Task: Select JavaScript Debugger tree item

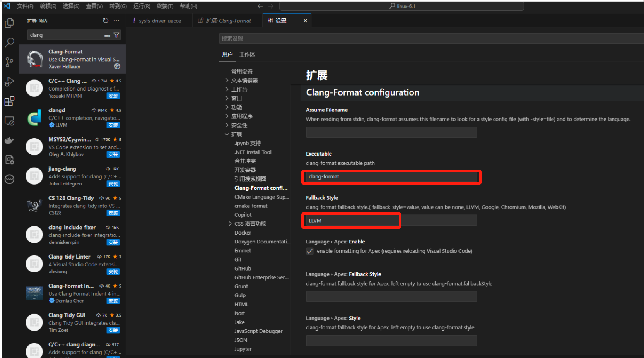Action: 258,331
